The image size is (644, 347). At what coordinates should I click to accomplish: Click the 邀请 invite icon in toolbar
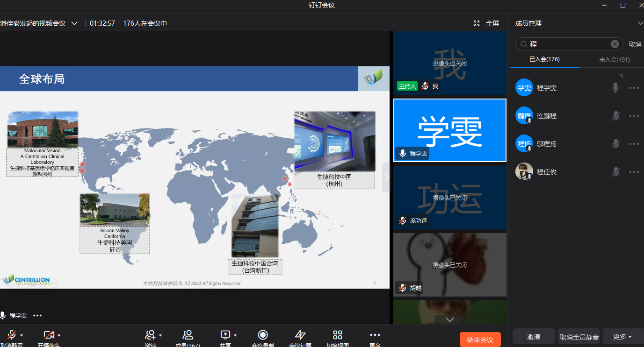click(x=150, y=335)
